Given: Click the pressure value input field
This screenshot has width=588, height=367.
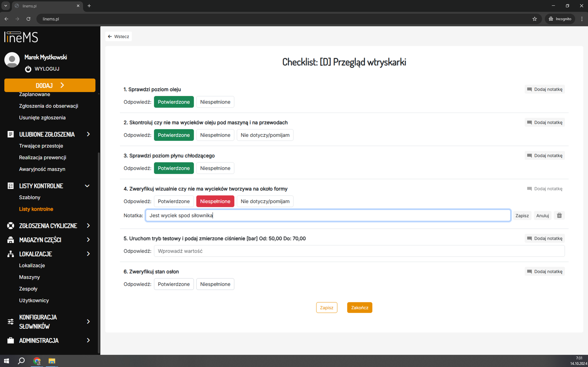Looking at the screenshot, I should click(359, 251).
